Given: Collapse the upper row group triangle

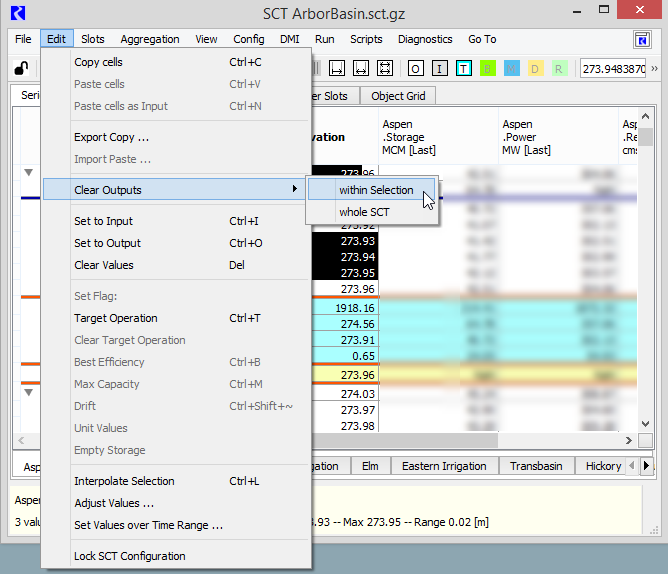Looking at the screenshot, I should pyautogui.click(x=28, y=173).
